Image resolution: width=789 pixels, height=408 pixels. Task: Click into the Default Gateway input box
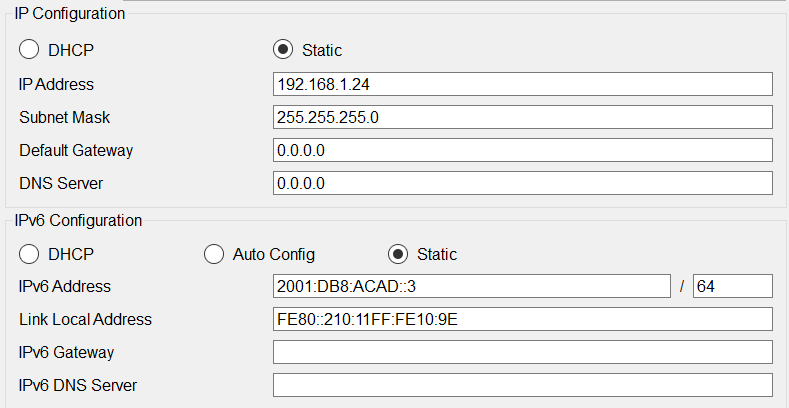coord(523,150)
